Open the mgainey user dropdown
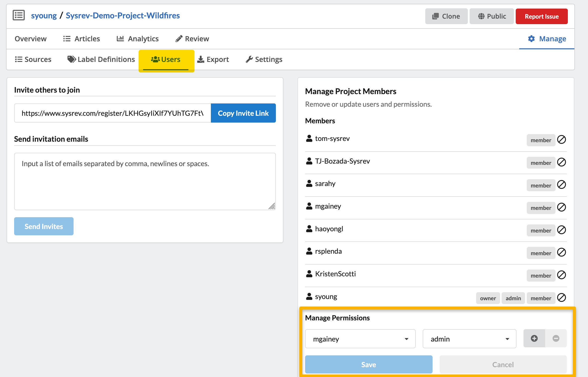 (x=360, y=339)
